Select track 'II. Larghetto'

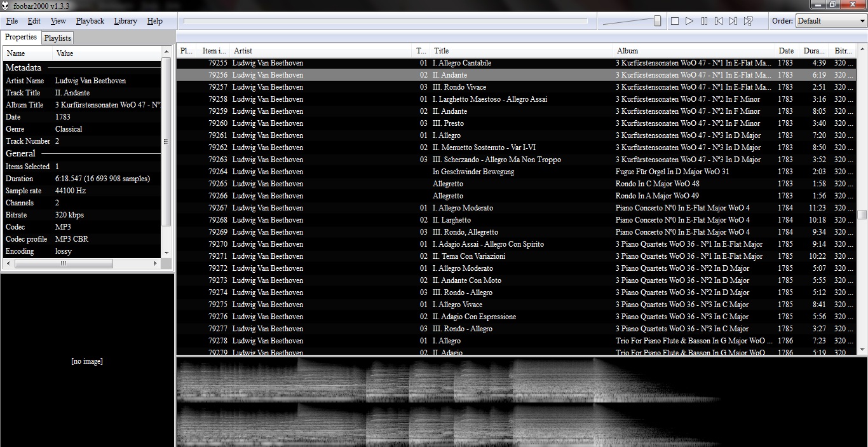[x=516, y=220]
